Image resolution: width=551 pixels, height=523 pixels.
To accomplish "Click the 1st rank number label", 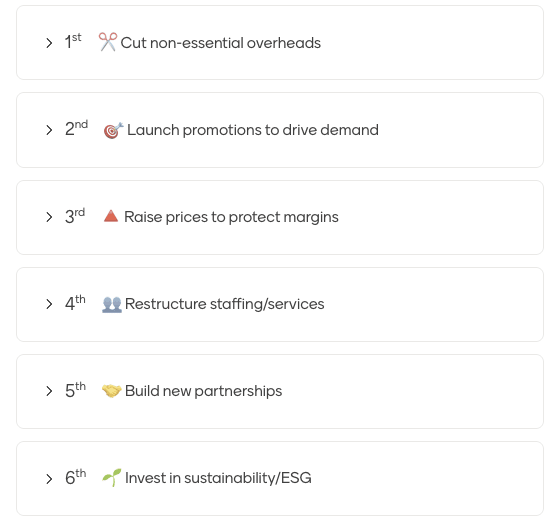I will tap(73, 41).
